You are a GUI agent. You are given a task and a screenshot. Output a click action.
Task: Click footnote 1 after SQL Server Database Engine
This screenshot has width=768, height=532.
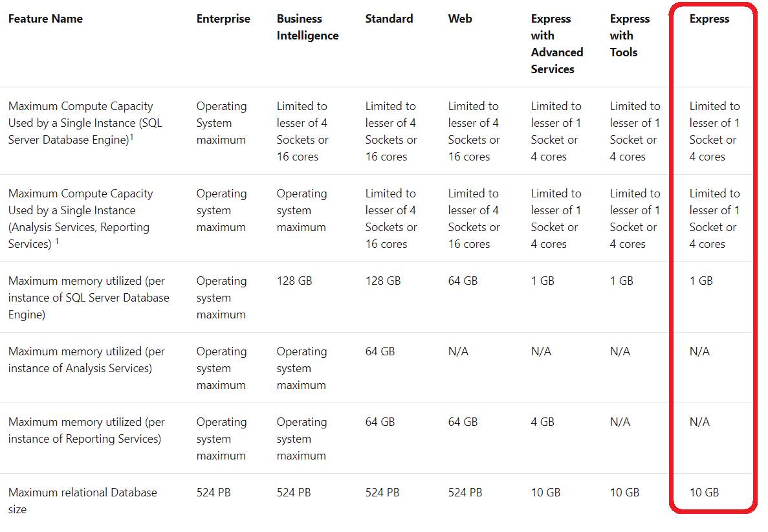click(132, 136)
